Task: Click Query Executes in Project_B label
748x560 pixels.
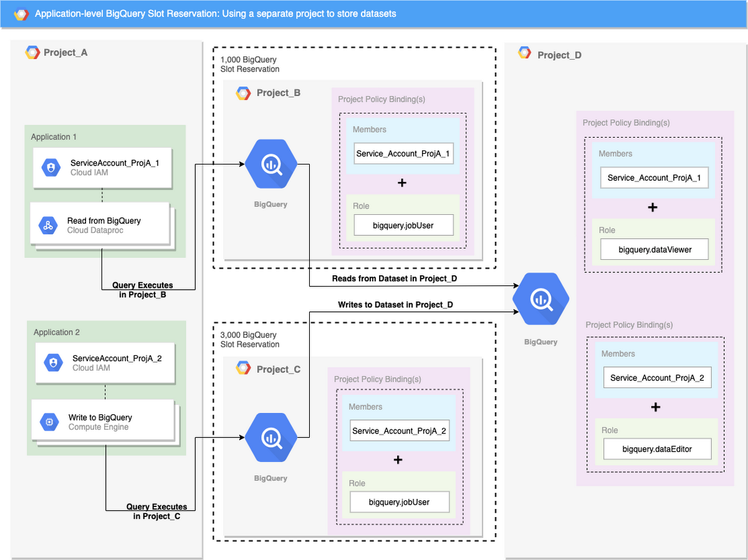Action: (143, 290)
